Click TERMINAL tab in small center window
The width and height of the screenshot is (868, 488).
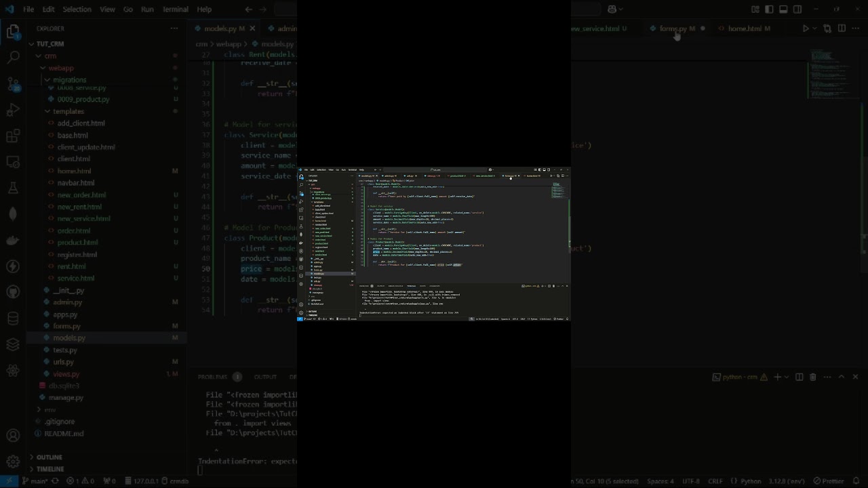coord(411,286)
